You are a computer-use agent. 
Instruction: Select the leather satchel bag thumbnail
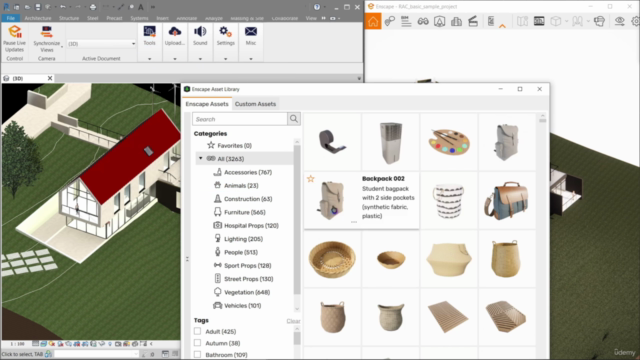[x=507, y=200]
